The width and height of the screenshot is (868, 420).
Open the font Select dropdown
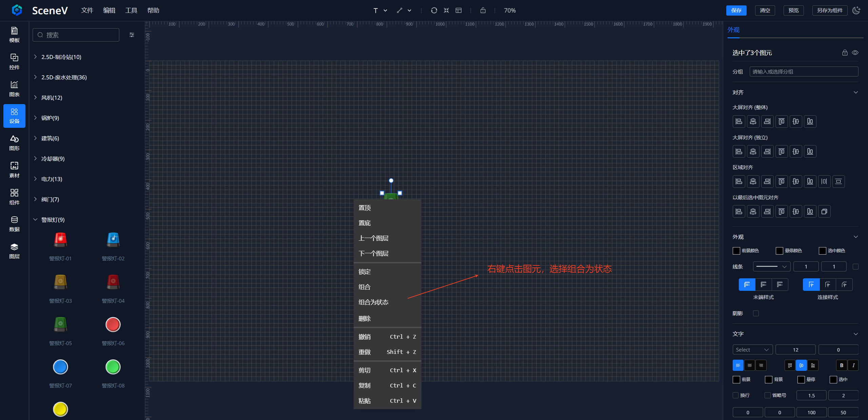(x=752, y=349)
